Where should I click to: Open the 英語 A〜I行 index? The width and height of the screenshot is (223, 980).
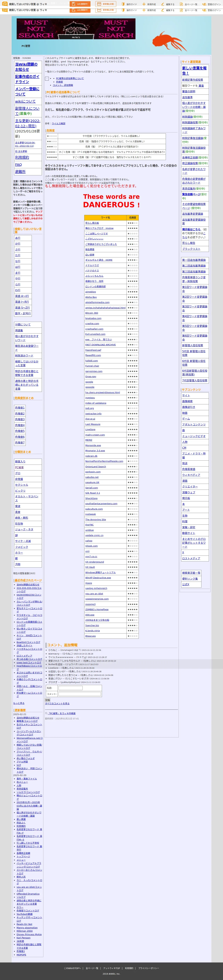pyautogui.click(x=22, y=296)
